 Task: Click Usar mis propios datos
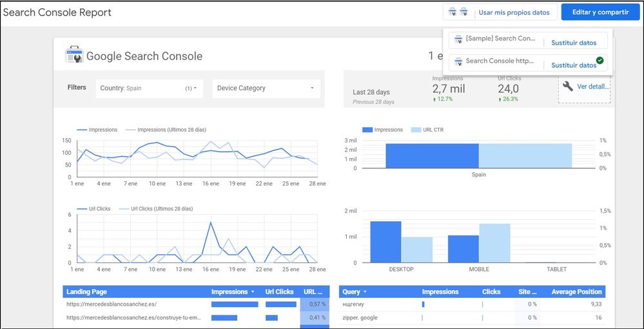click(514, 12)
